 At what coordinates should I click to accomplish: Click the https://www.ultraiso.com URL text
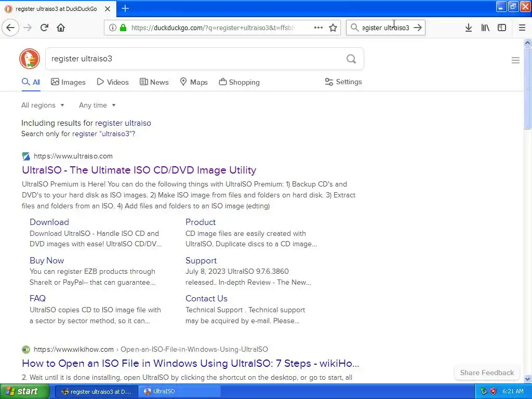point(73,156)
